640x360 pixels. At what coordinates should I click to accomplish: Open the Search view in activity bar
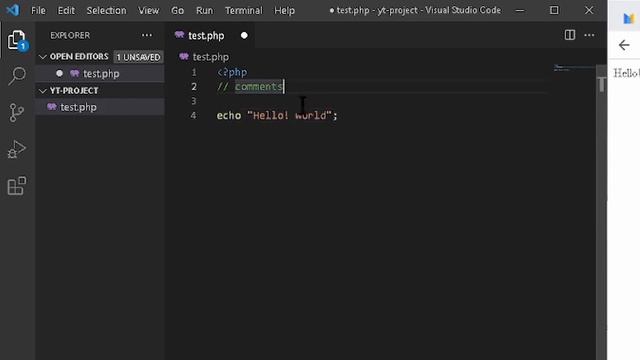tap(17, 76)
